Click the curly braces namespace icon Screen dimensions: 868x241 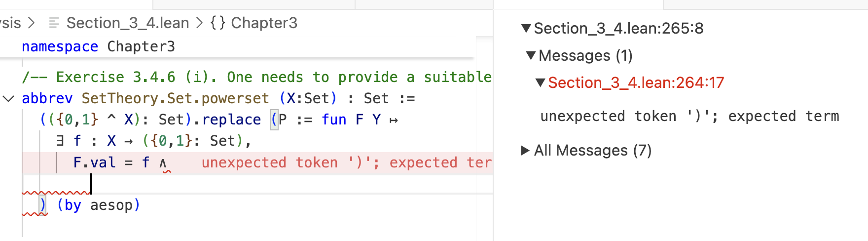[217, 23]
